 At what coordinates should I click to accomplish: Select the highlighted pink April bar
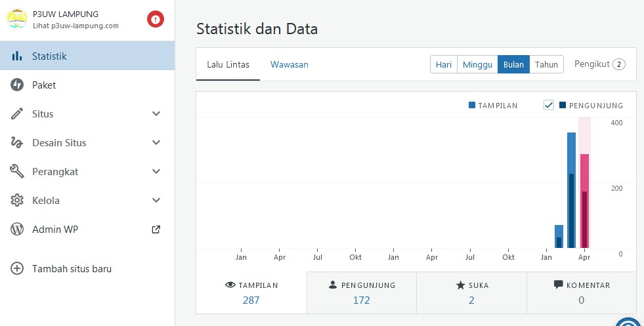(x=584, y=201)
